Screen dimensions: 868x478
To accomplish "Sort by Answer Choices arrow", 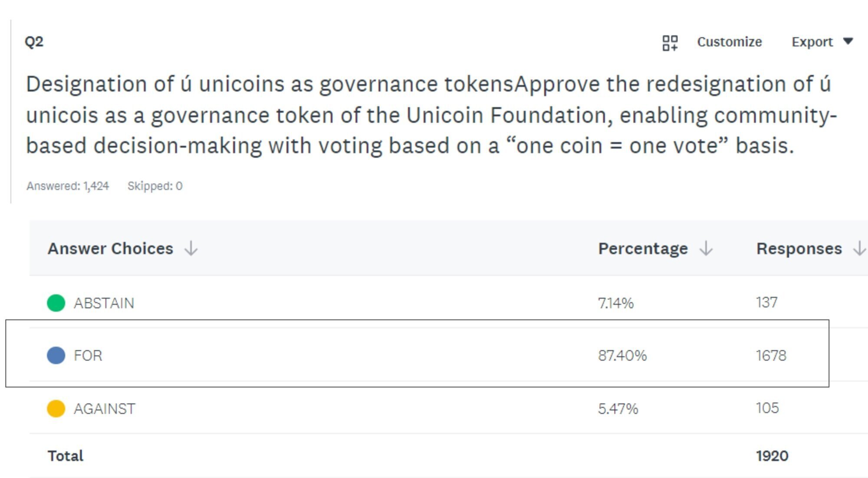I will coord(191,249).
